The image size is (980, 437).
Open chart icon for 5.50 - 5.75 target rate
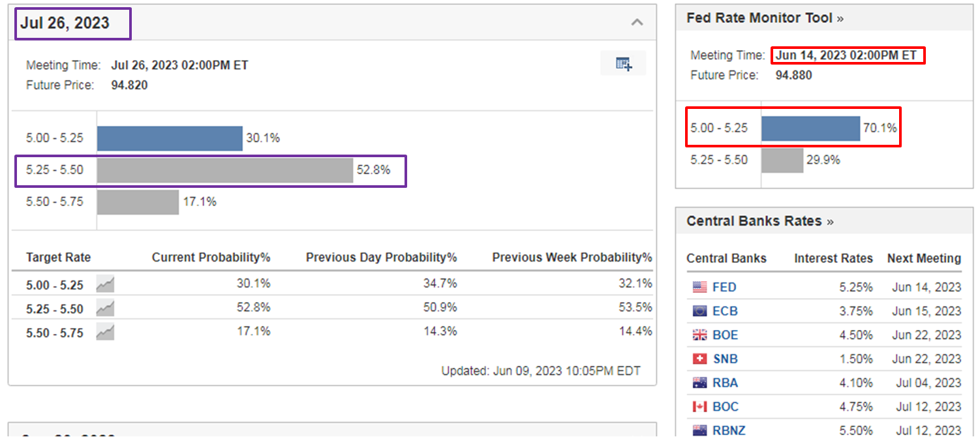(105, 333)
